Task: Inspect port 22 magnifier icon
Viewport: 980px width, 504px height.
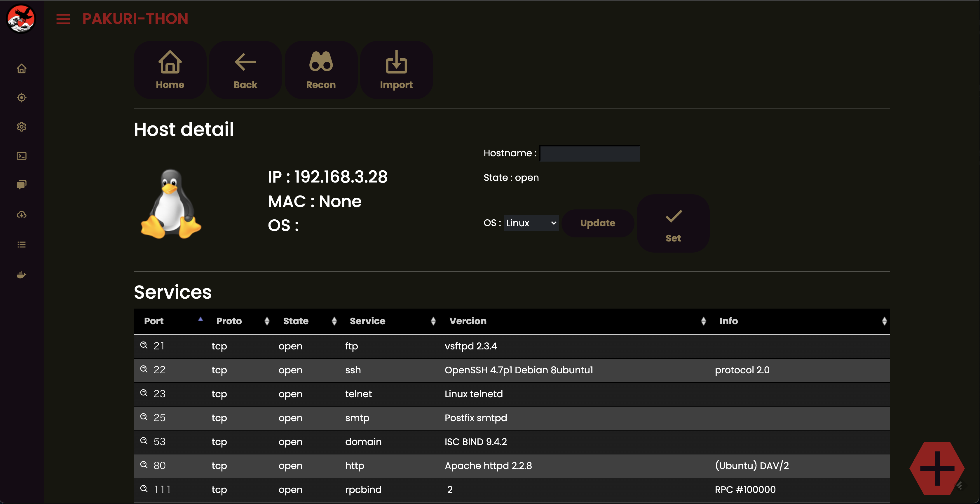Action: 144,369
